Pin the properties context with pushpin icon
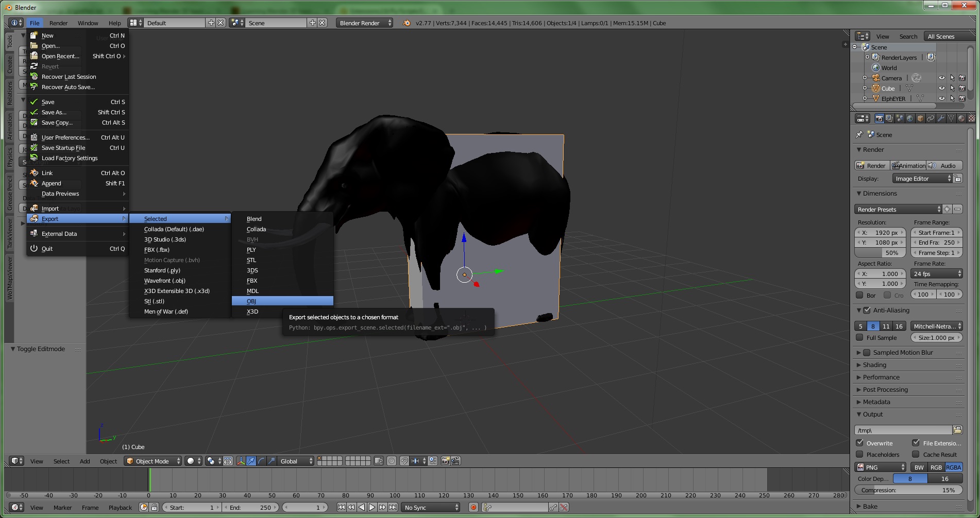The image size is (980, 518). coord(859,134)
